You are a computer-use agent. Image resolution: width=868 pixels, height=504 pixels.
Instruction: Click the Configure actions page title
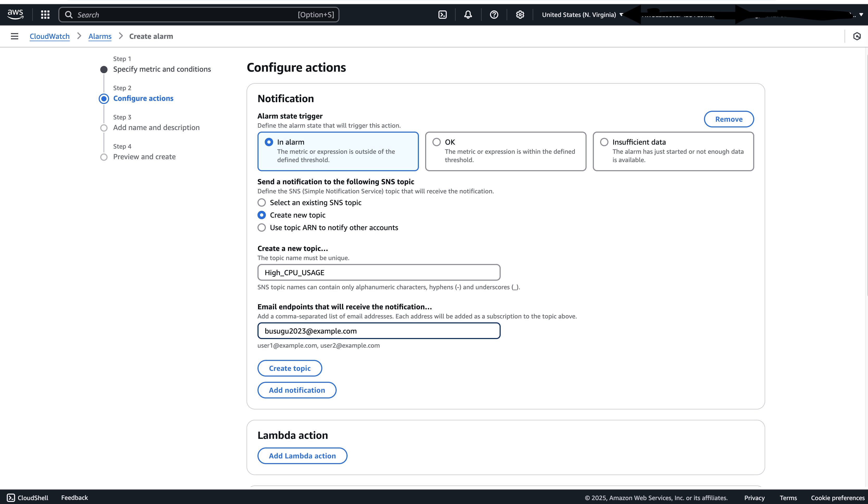click(296, 67)
